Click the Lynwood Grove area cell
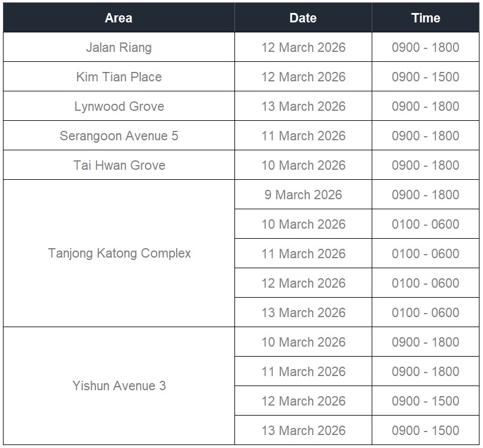The width and height of the screenshot is (483, 448). pos(118,106)
